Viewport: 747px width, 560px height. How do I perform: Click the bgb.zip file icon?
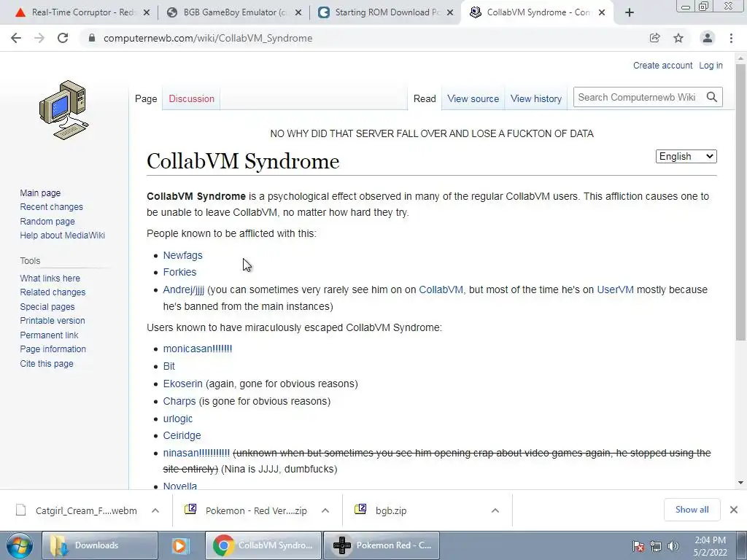click(x=360, y=510)
